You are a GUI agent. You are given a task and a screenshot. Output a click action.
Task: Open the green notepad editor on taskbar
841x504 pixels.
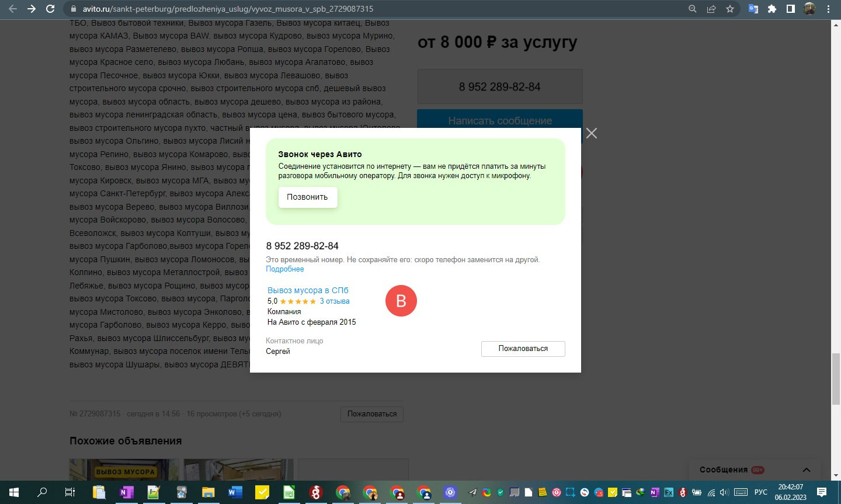point(153,492)
